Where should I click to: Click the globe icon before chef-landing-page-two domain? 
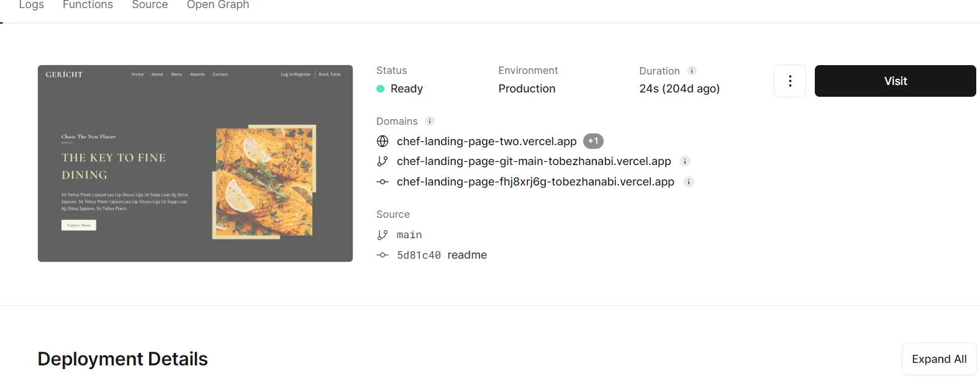pyautogui.click(x=383, y=141)
